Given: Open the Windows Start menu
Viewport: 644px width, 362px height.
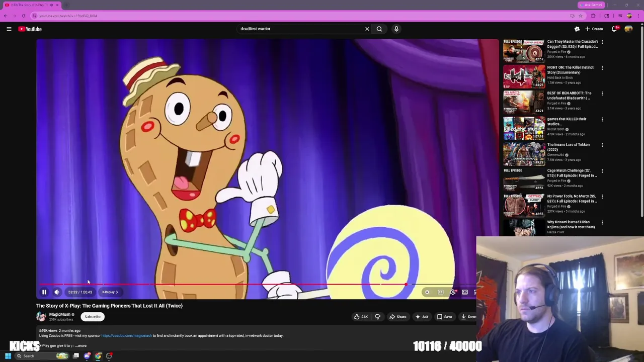Looking at the screenshot, I should [x=8, y=356].
